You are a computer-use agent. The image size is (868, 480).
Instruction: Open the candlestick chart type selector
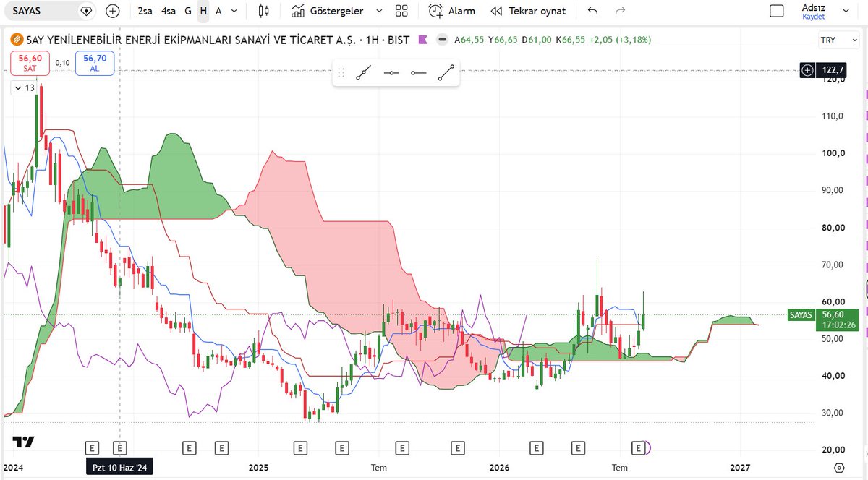pyautogui.click(x=263, y=11)
